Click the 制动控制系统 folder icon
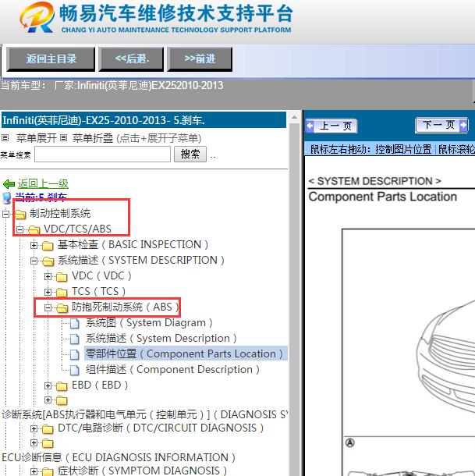The image size is (475, 476). pos(20,215)
